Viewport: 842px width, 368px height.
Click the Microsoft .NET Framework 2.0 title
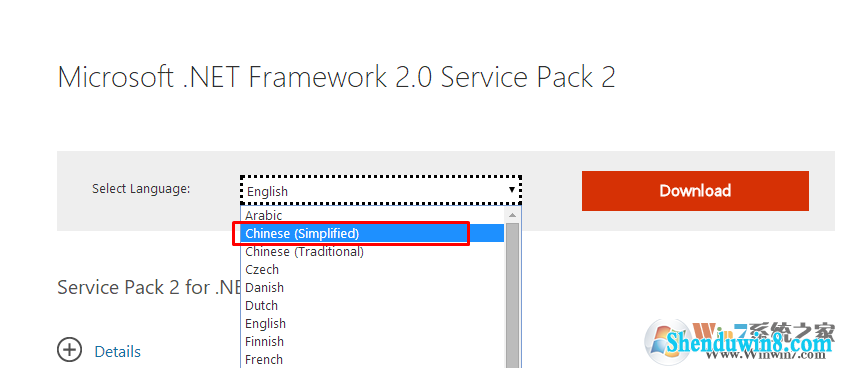point(336,77)
